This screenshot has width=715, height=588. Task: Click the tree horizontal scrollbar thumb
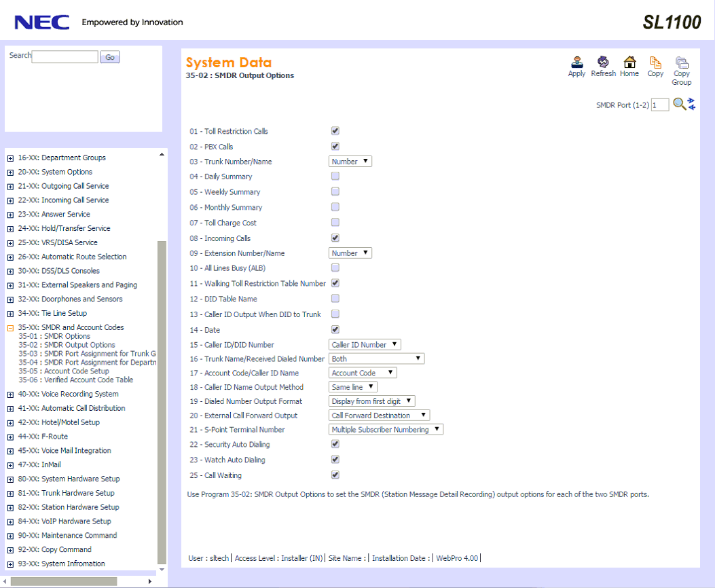pos(64,581)
